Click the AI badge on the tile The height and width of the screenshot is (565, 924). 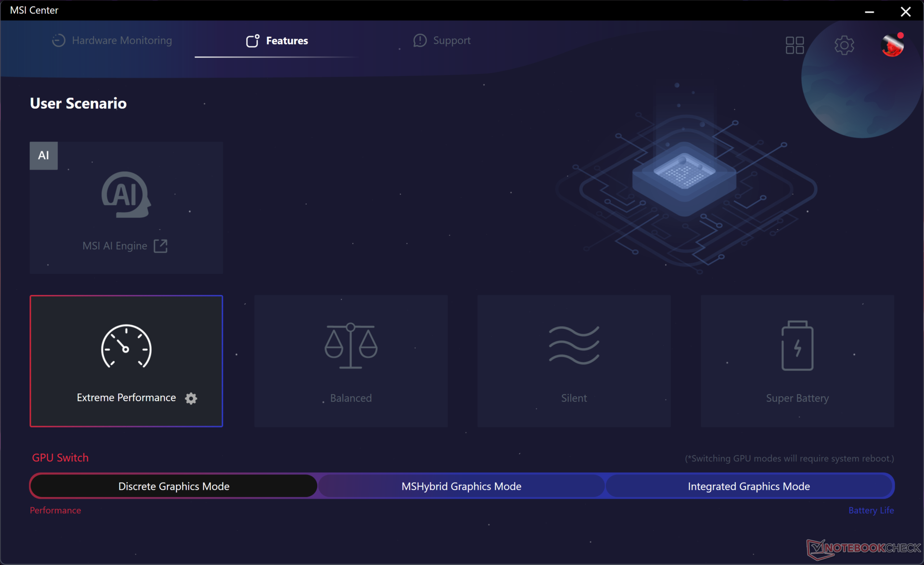44,155
